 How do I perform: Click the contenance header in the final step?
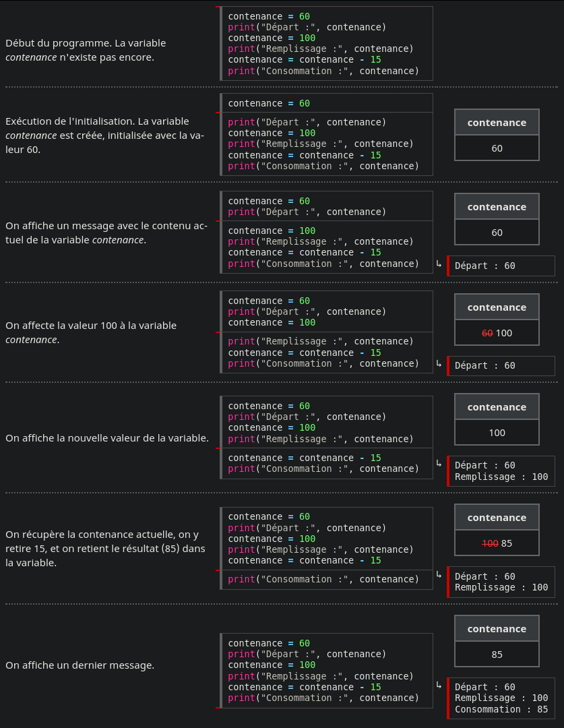point(497,629)
